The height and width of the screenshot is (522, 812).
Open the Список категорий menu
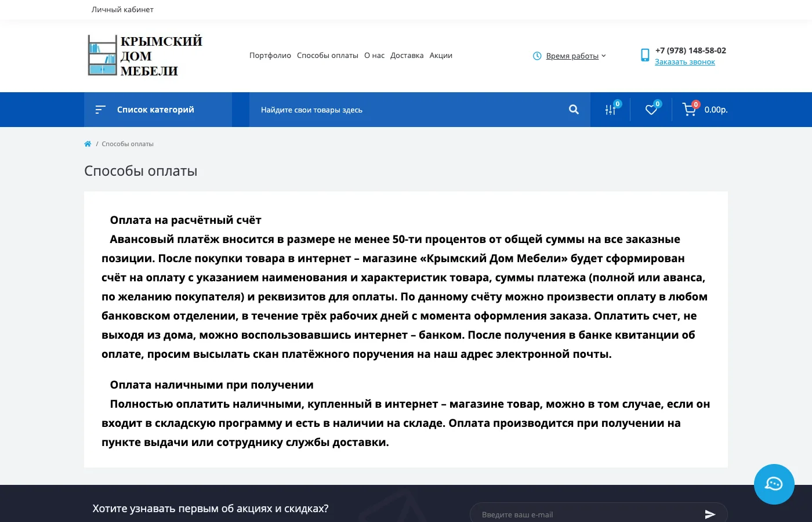point(155,110)
